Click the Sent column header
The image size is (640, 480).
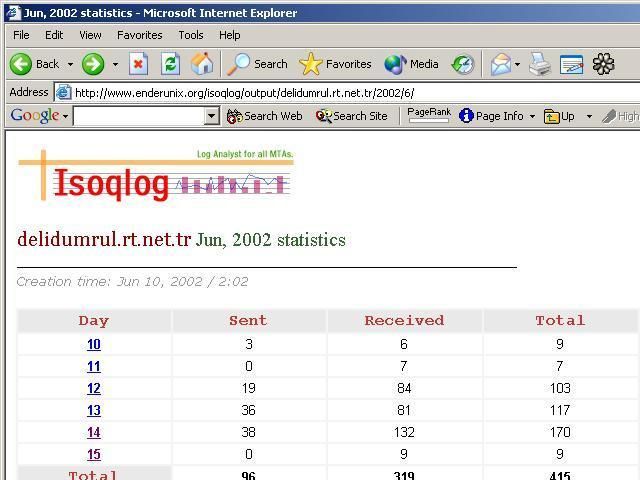pos(248,321)
